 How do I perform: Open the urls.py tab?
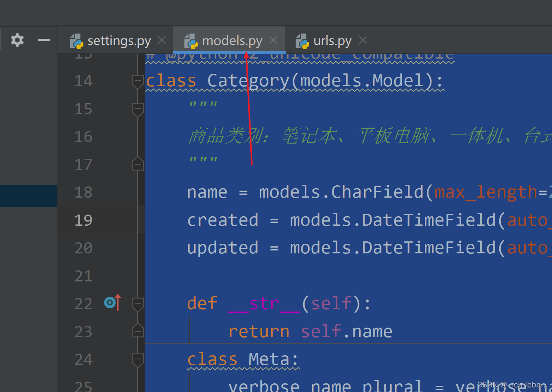(x=332, y=41)
